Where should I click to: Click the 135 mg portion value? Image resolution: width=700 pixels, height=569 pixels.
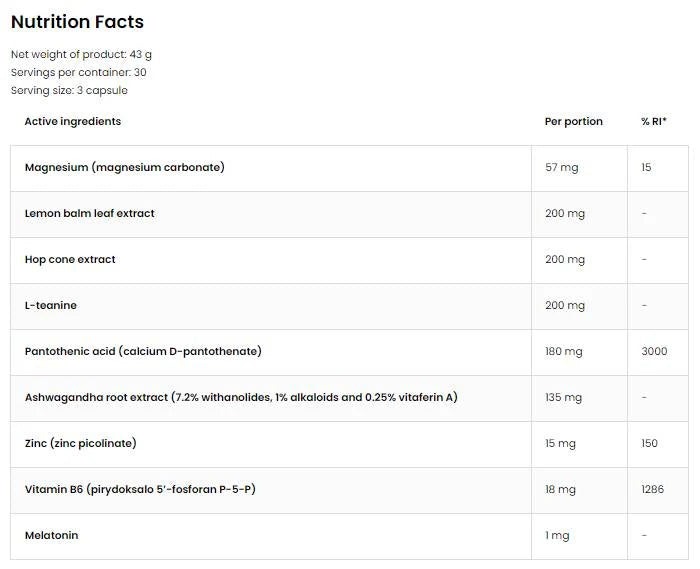click(x=563, y=397)
